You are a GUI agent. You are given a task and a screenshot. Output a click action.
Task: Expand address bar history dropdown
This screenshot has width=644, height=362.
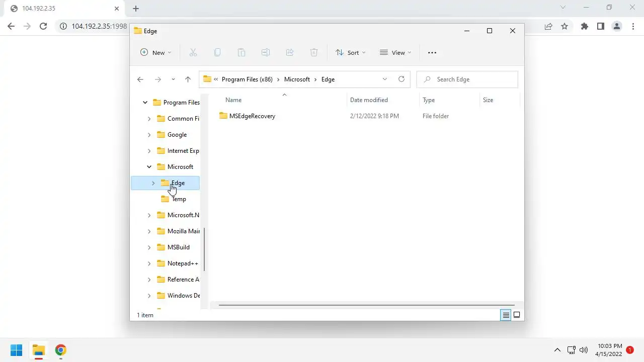[x=385, y=79]
